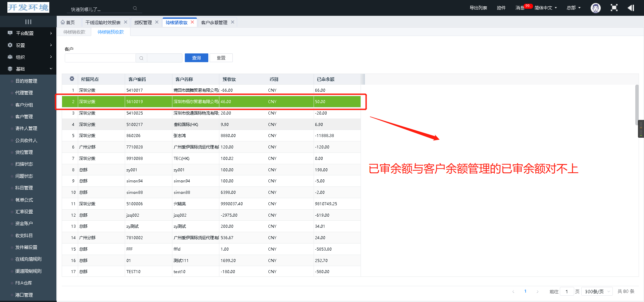Viewport: 644px width, 302px height.
Task: Click the user avatar icon
Action: click(x=595, y=8)
